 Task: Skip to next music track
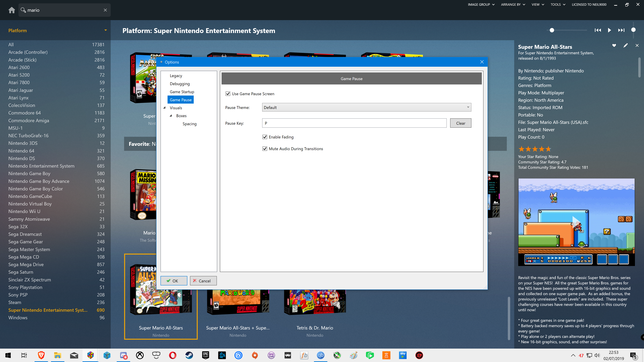tap(621, 30)
